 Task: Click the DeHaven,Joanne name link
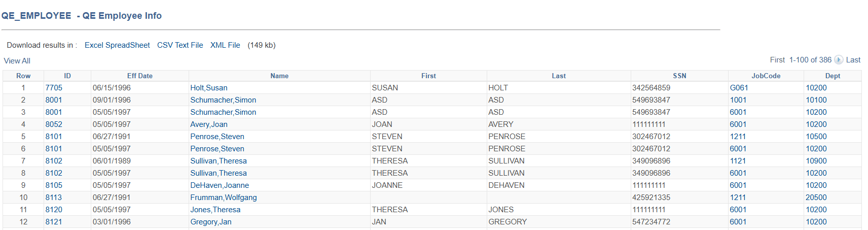tap(220, 185)
